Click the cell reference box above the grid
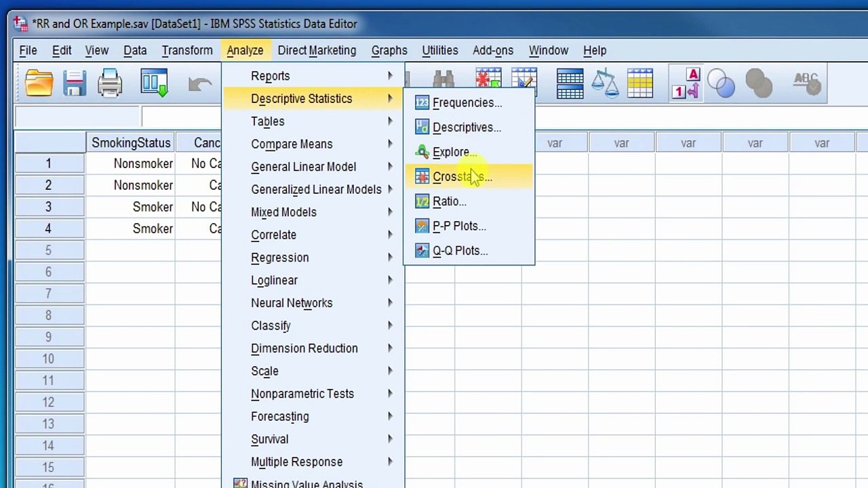Screen dimensions: 868x488 [77, 117]
